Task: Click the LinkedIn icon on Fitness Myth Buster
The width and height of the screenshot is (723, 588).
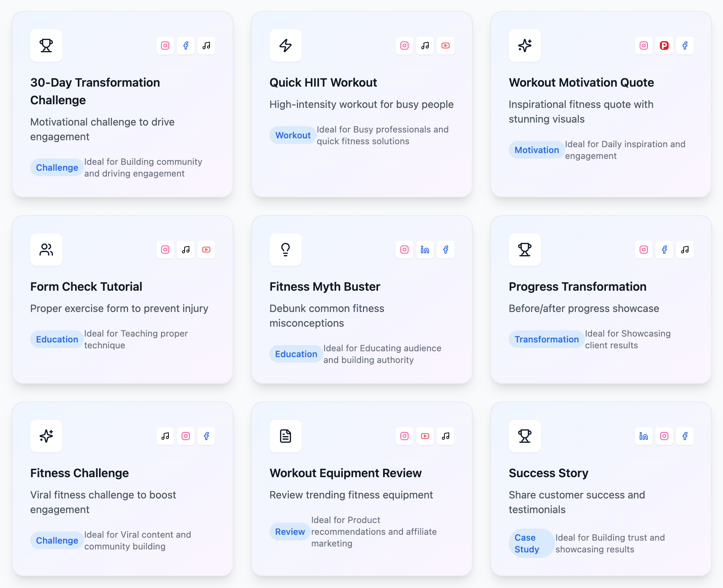Action: coord(425,250)
